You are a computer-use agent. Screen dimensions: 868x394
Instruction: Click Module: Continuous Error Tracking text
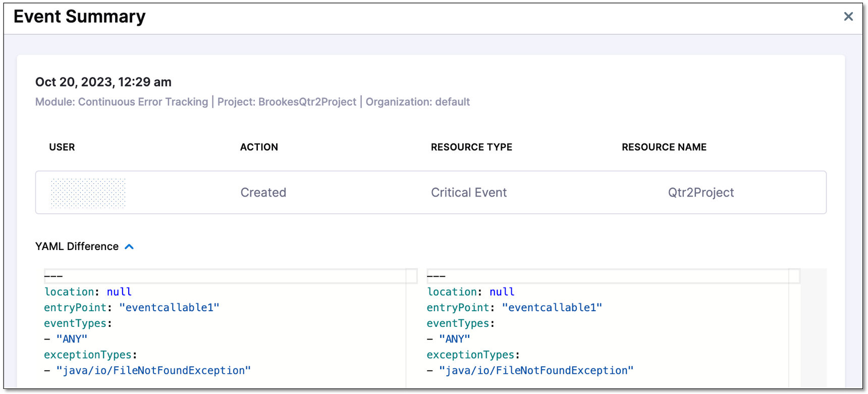[x=122, y=102]
